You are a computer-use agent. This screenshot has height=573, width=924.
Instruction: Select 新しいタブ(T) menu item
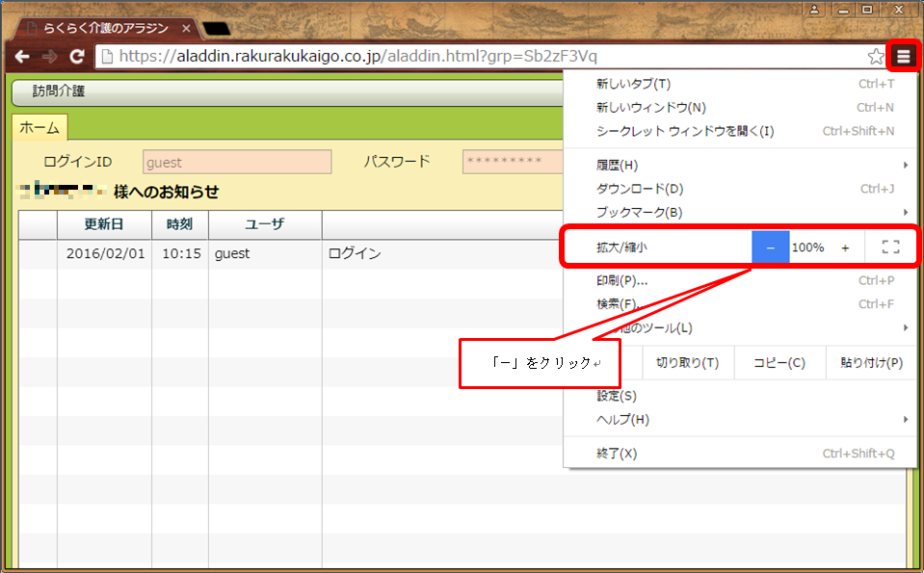pyautogui.click(x=633, y=84)
